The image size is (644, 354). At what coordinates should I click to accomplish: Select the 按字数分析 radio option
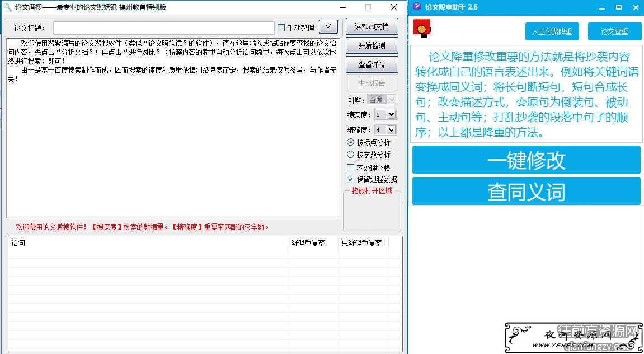pyautogui.click(x=350, y=155)
